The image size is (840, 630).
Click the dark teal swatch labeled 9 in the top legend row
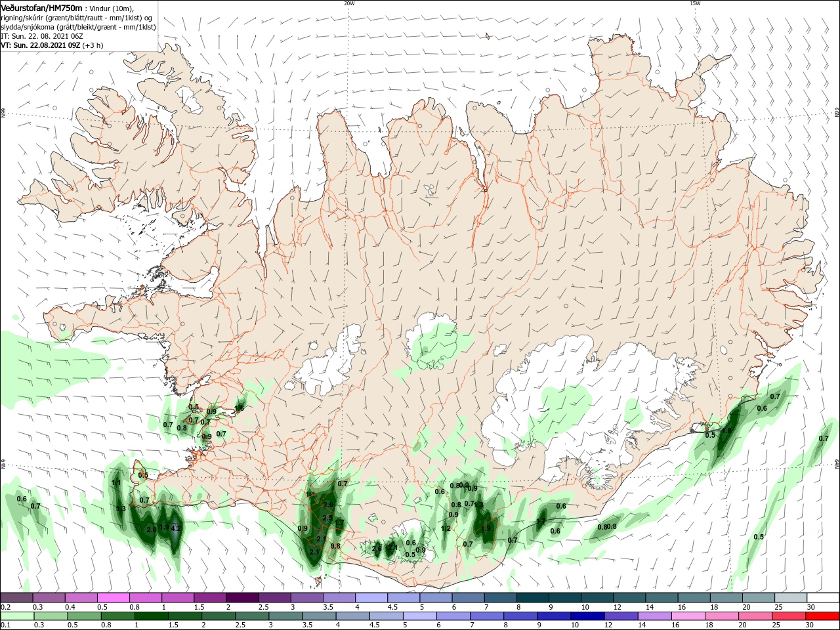(564, 598)
